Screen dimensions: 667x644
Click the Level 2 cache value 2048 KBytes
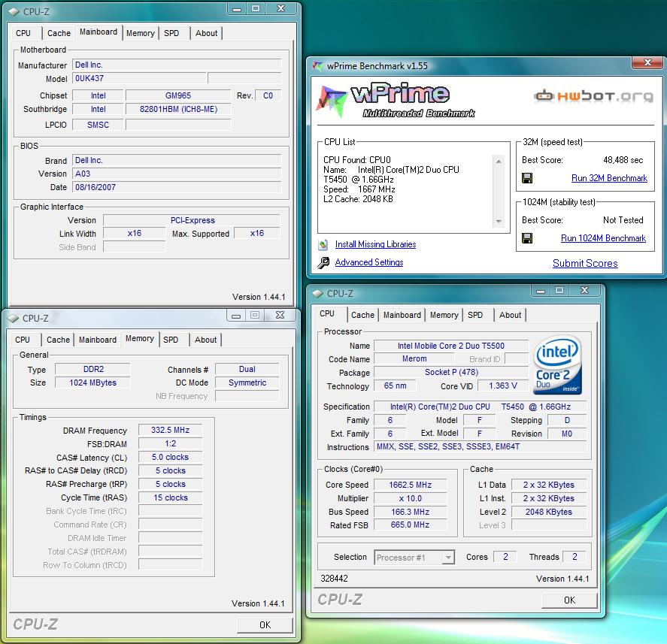(x=549, y=512)
